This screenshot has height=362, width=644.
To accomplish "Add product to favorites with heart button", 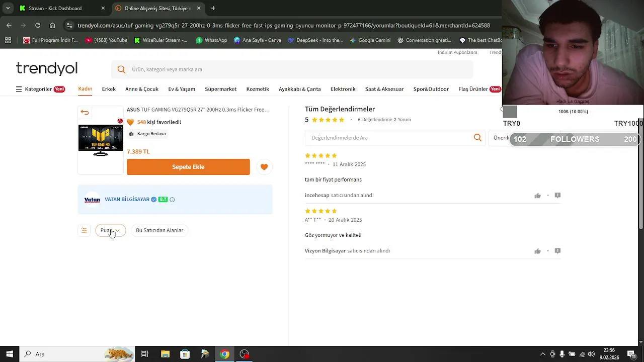I will [x=264, y=167].
